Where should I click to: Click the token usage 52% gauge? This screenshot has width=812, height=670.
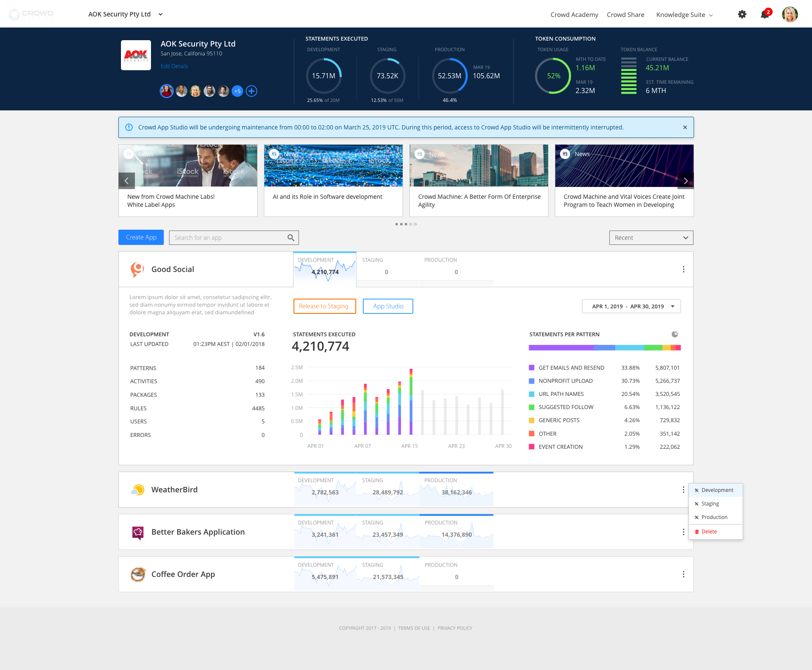pyautogui.click(x=553, y=76)
